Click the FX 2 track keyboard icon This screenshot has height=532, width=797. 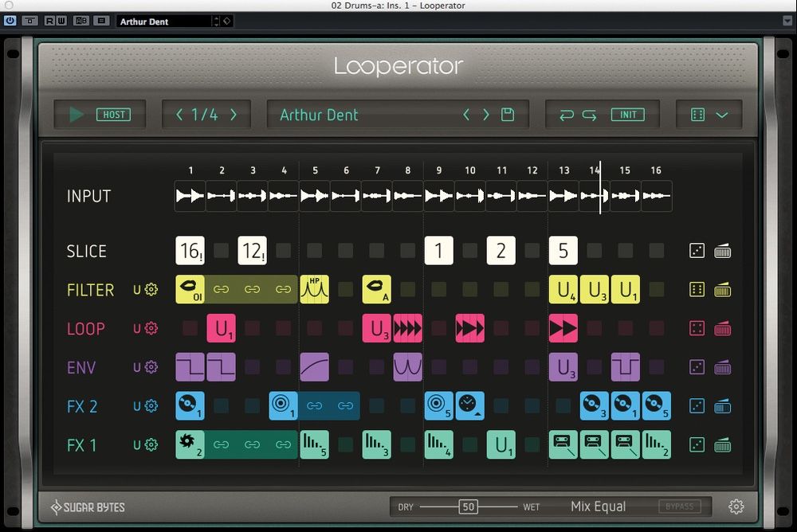pos(722,406)
